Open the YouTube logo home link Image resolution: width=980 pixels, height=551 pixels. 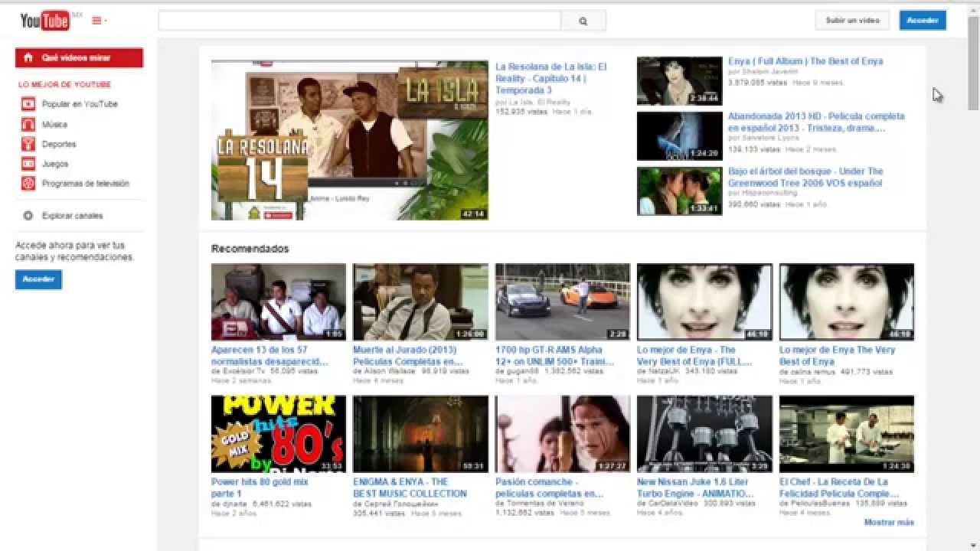[x=45, y=21]
